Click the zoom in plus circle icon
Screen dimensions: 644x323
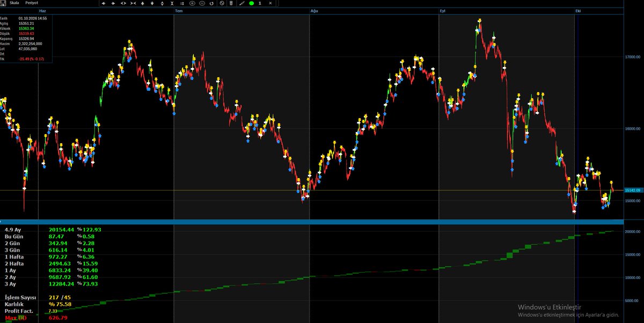click(192, 3)
